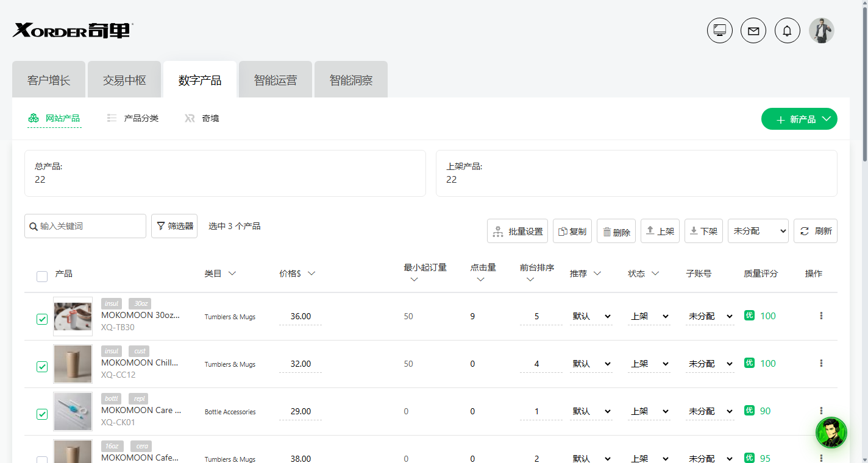This screenshot has width=868, height=463.
Task: Open the three-dot menu for XQ-CK01 row
Action: pos(821,411)
